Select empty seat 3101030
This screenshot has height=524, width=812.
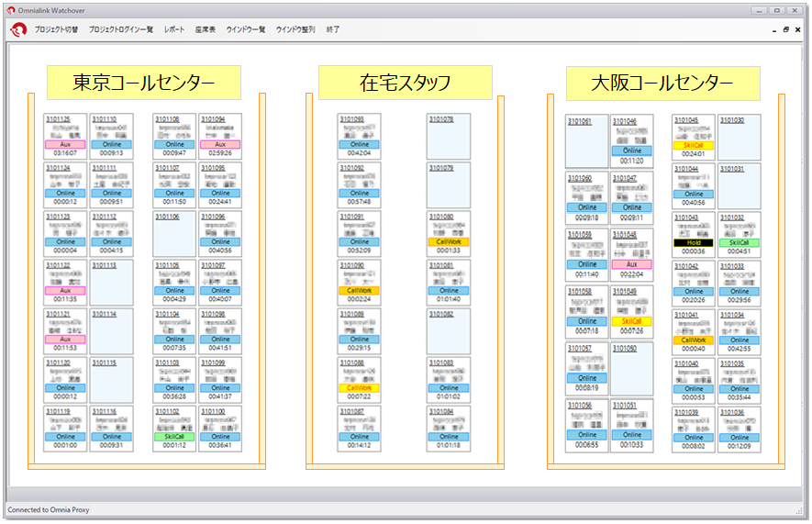(740, 138)
